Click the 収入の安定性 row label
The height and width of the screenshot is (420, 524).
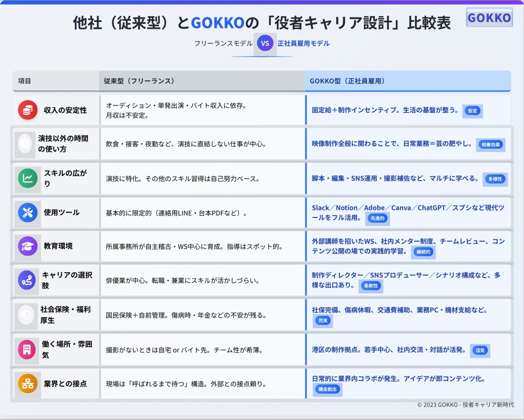(x=65, y=110)
